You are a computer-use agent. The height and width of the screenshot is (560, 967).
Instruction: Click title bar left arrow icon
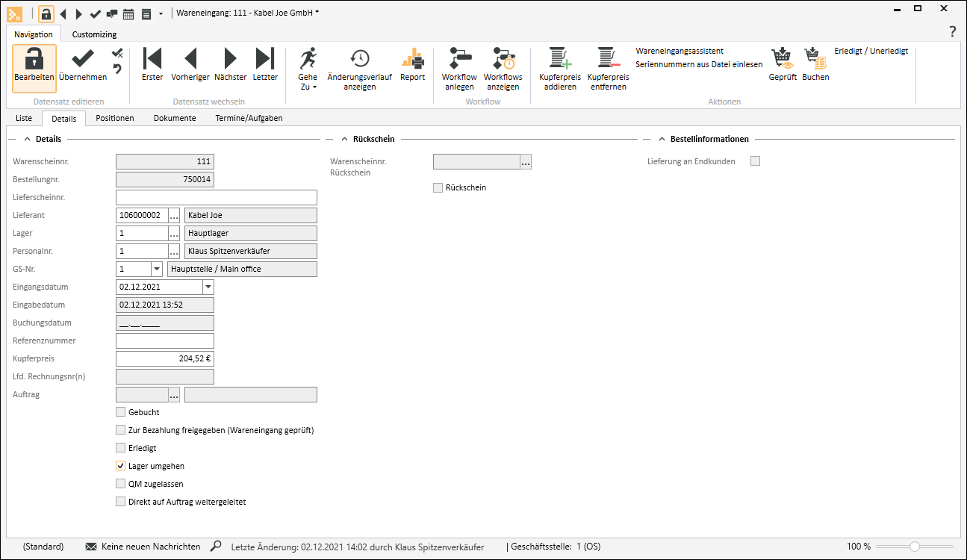click(x=63, y=13)
